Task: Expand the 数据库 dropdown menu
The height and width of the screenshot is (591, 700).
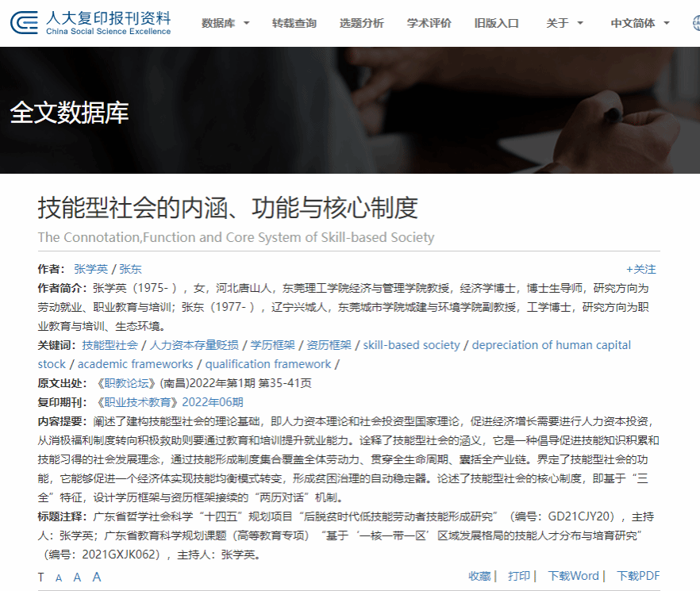Action: coord(225,23)
